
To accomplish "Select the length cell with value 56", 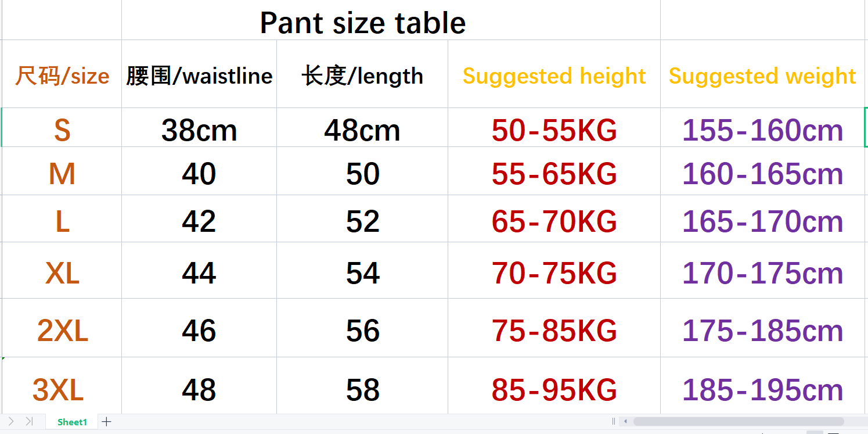I will pyautogui.click(x=362, y=331).
